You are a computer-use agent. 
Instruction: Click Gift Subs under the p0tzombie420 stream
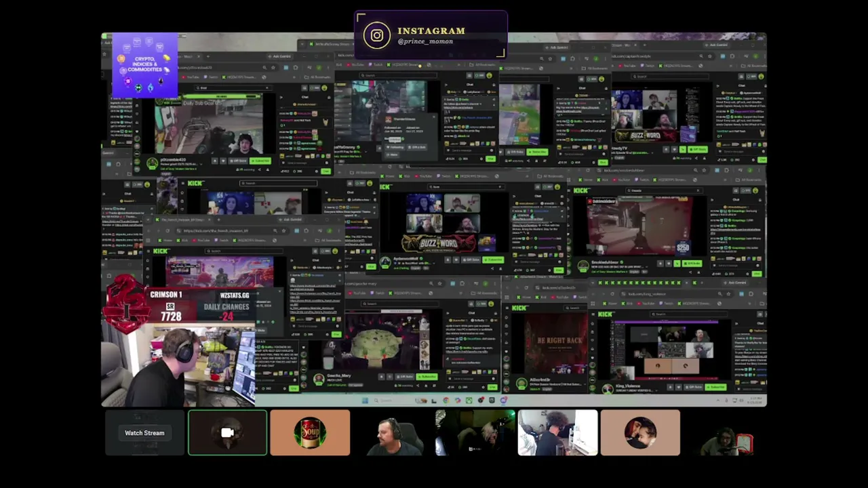pos(237,161)
